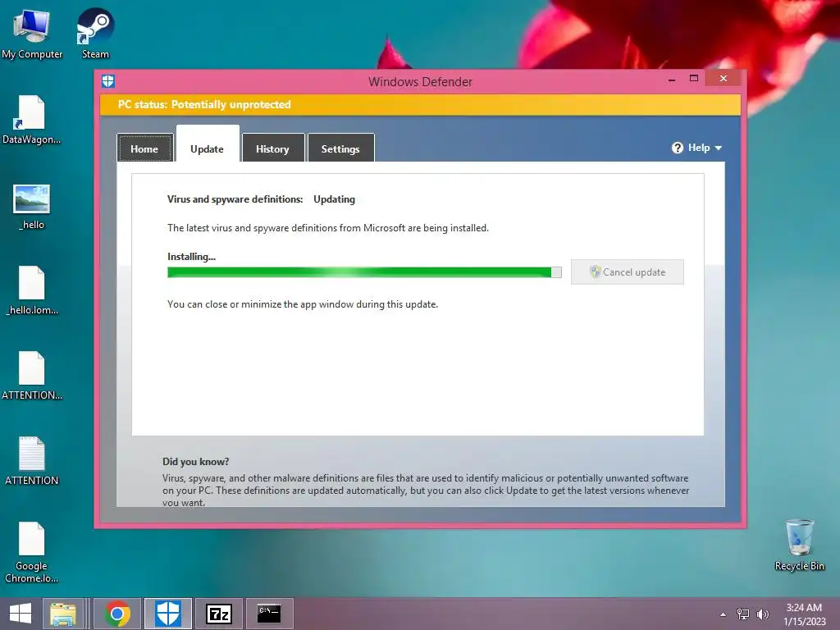
Task: Open the Command Prompt taskbar icon
Action: (x=269, y=614)
